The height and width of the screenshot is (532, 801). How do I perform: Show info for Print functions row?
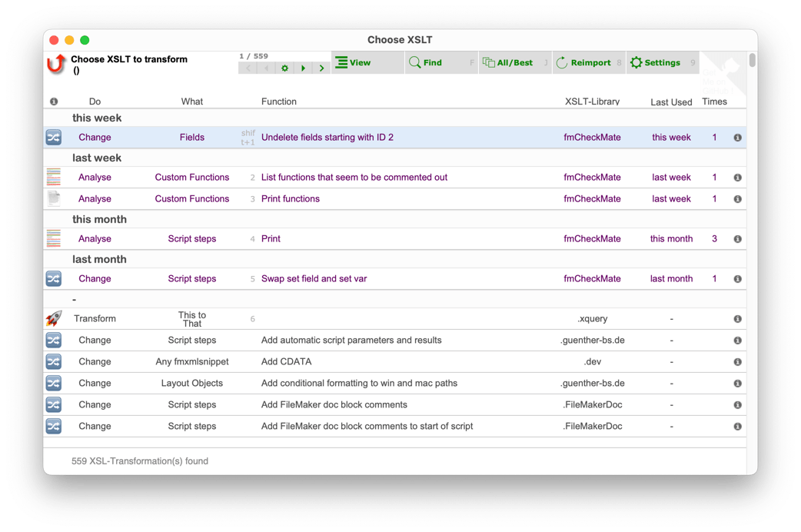(738, 199)
